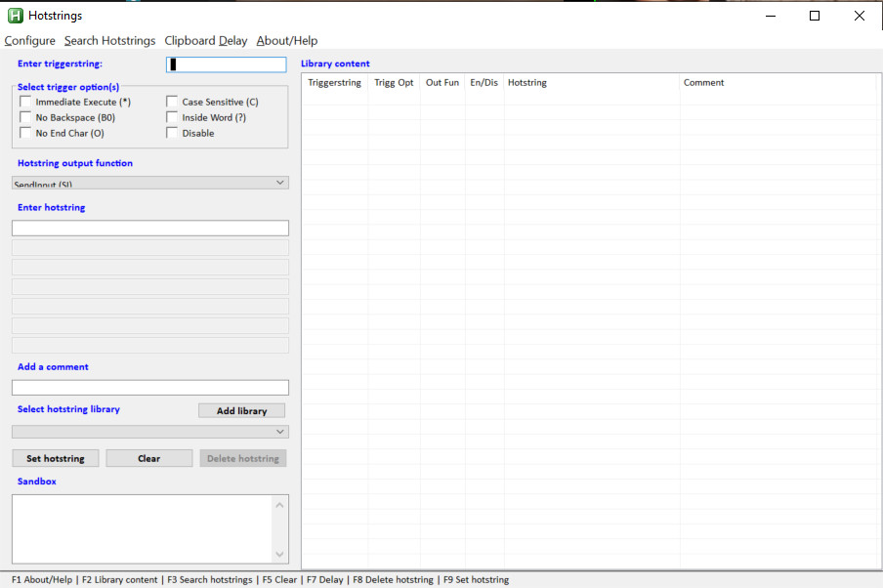Click the status bar shortcut hints text
Screen dimensions: 883x588
(x=260, y=579)
